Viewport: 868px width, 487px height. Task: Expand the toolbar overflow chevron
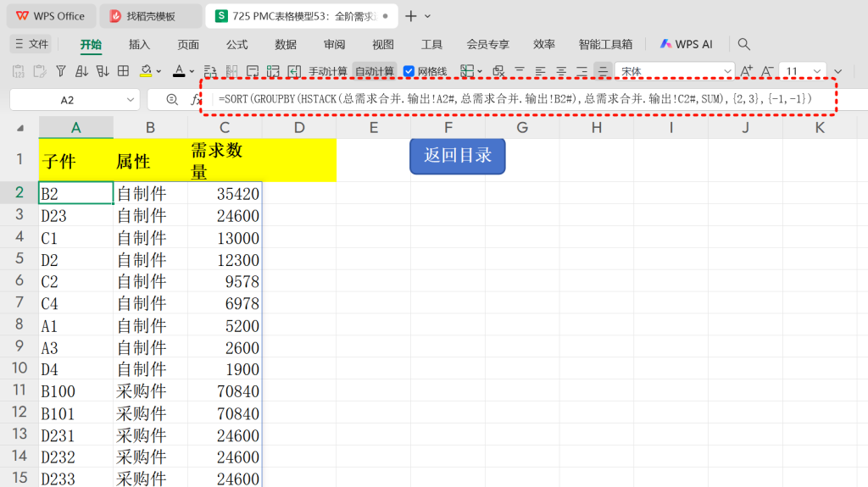837,71
